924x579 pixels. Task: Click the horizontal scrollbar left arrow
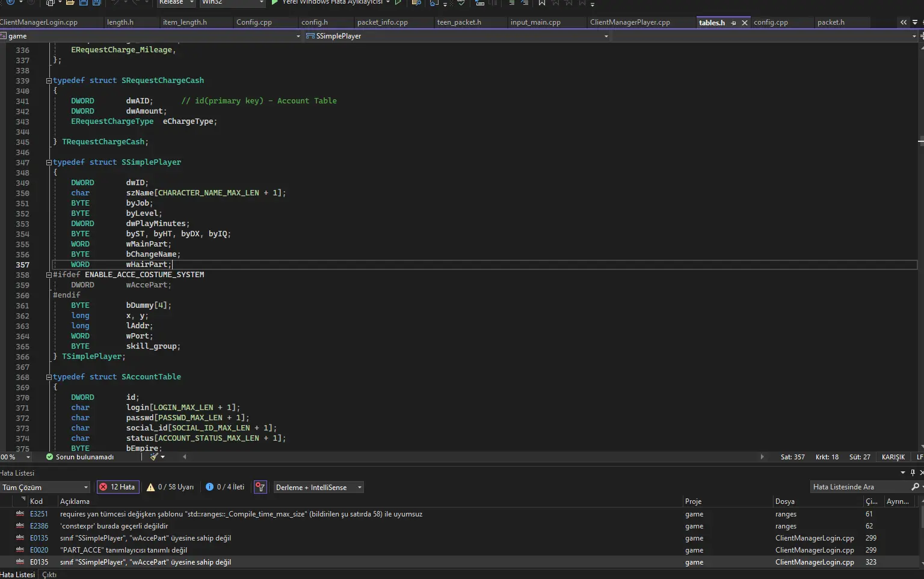pos(184,457)
